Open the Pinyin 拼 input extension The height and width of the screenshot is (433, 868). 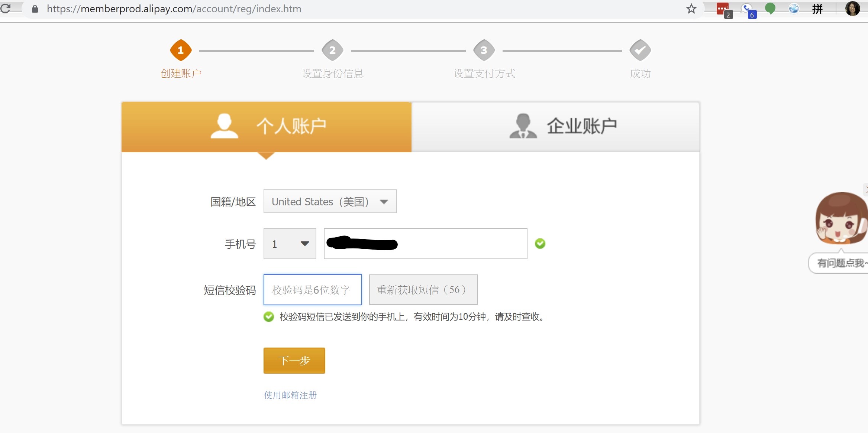click(x=817, y=9)
